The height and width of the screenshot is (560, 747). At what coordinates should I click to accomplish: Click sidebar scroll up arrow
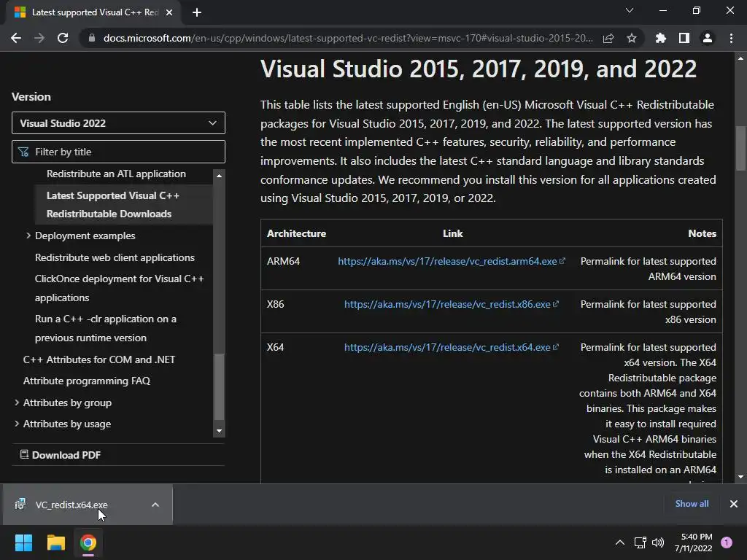[x=219, y=176]
